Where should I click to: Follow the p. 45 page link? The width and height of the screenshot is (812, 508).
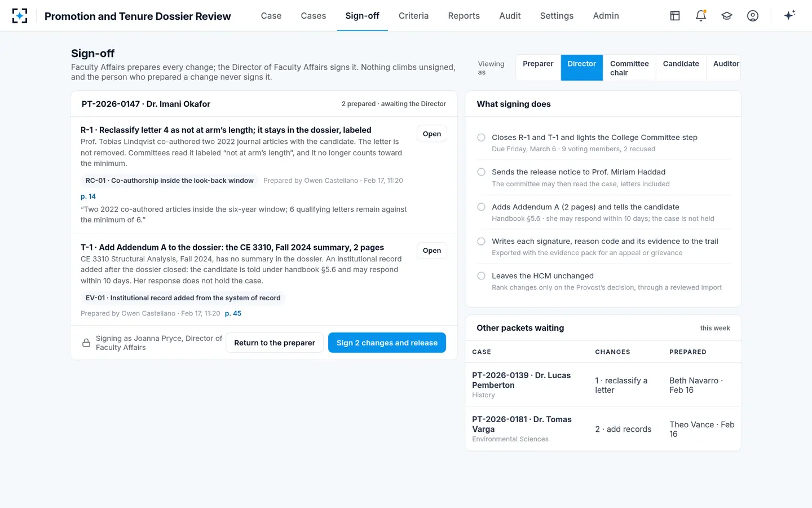click(x=233, y=313)
